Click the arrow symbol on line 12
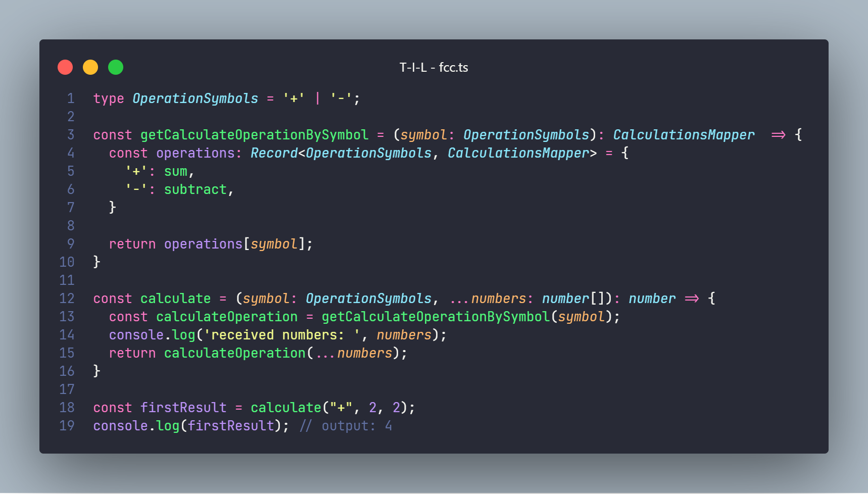Screen dimensions: 868x494 click(692, 299)
